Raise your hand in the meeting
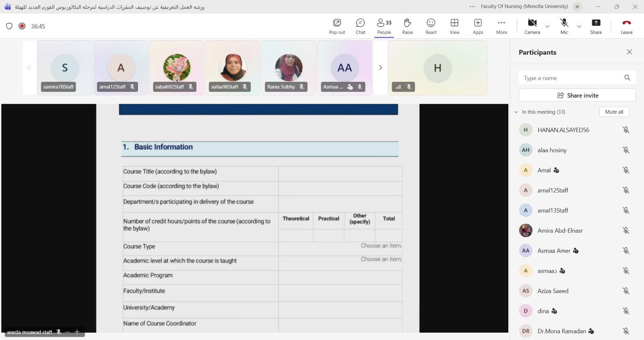This screenshot has height=340, width=644. pyautogui.click(x=407, y=26)
